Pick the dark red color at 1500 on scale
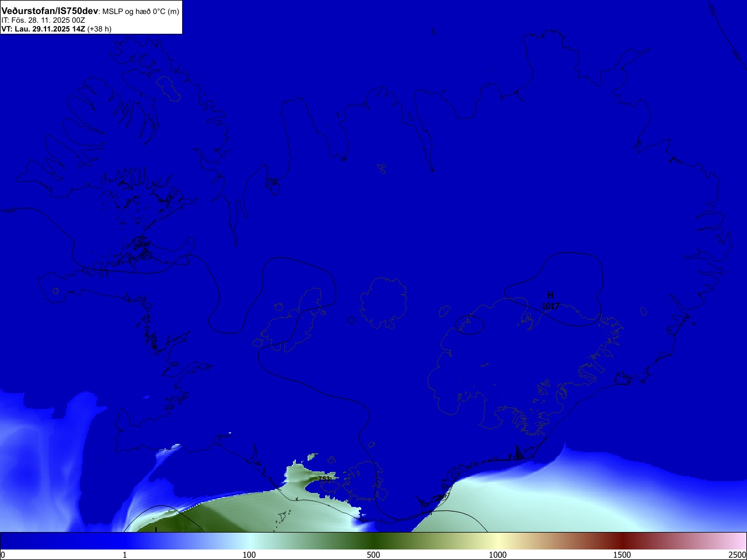Image resolution: width=747 pixels, height=560 pixels. tap(622, 541)
